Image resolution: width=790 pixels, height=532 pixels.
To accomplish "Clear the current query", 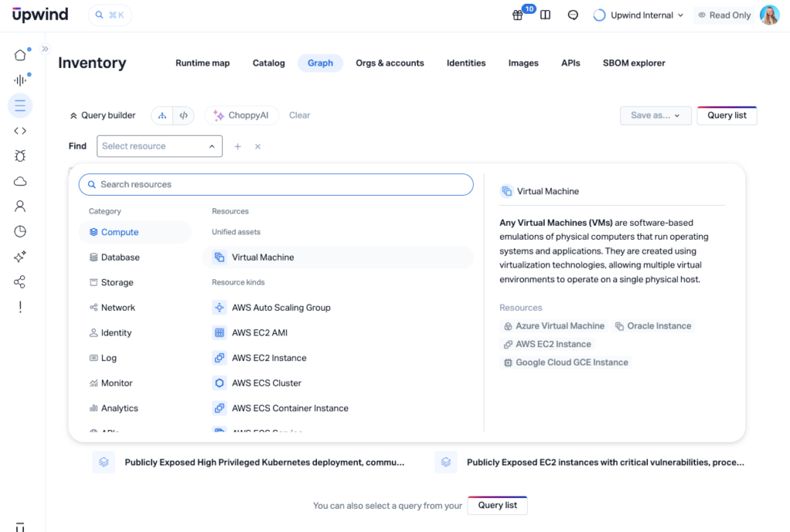I will 299,115.
